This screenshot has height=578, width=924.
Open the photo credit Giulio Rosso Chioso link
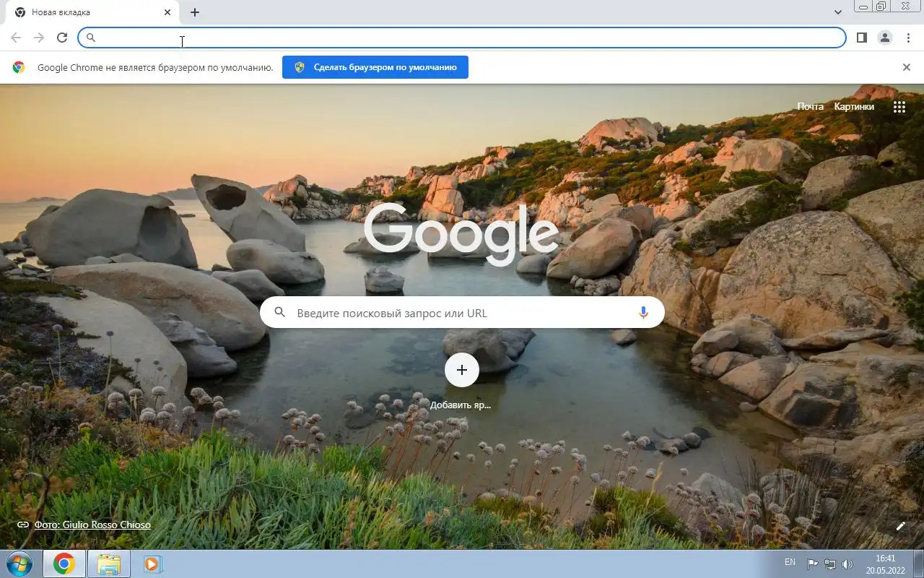click(92, 525)
